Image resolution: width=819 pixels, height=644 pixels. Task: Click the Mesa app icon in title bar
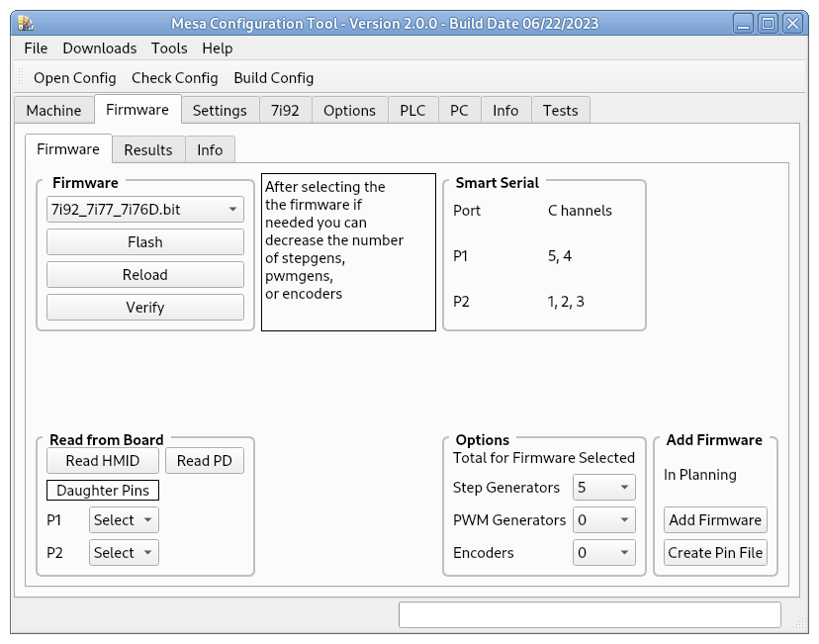pos(25,24)
